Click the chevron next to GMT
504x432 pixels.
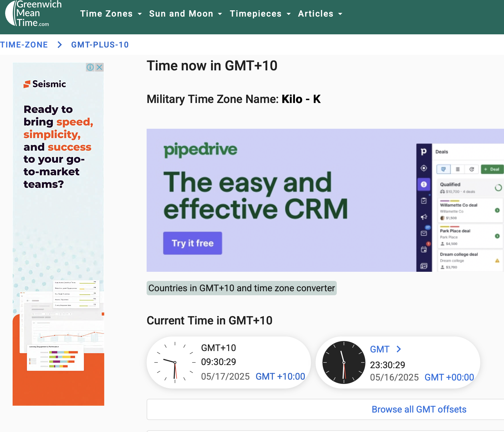pos(399,349)
